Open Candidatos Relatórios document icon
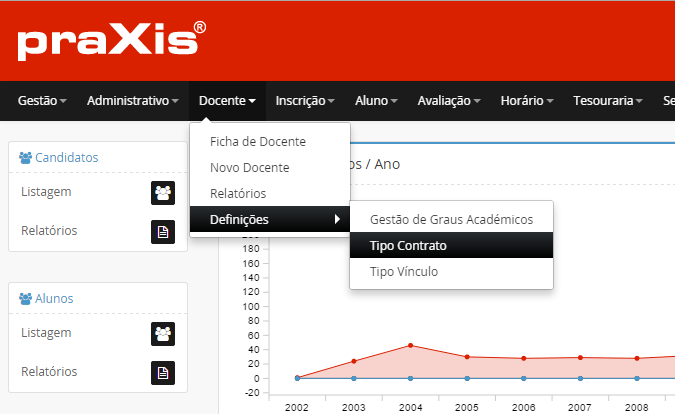The height and width of the screenshot is (414, 675). 162,232
